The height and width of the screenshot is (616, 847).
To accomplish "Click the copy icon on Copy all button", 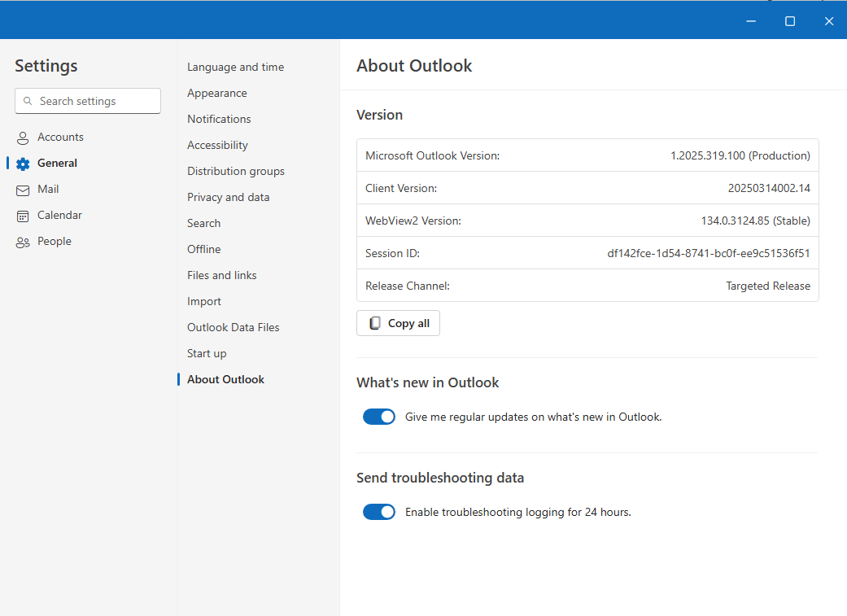I will [375, 323].
